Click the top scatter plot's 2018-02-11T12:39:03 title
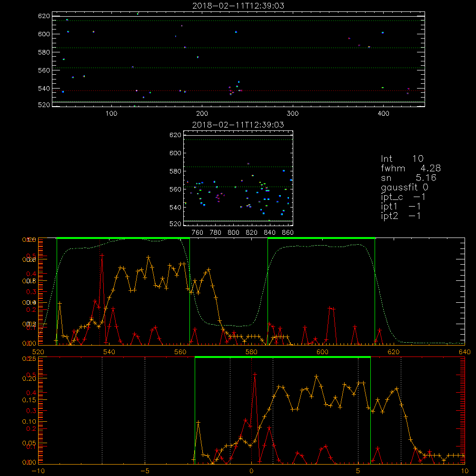 pyautogui.click(x=238, y=6)
